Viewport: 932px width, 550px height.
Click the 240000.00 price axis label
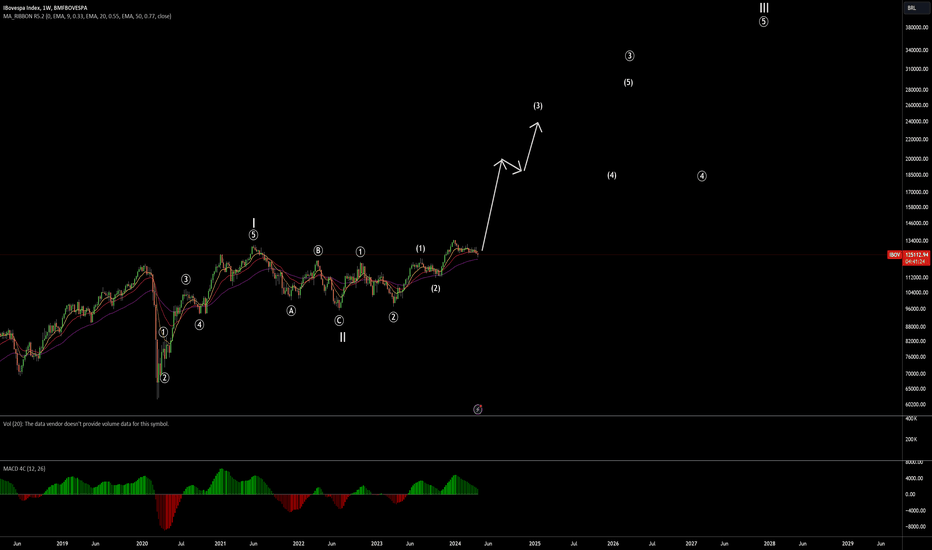(x=917, y=121)
